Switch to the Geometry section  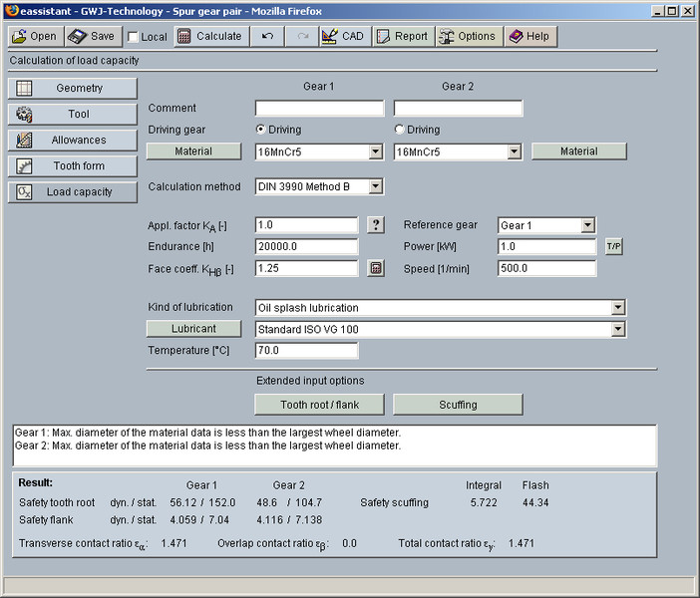pos(73,88)
